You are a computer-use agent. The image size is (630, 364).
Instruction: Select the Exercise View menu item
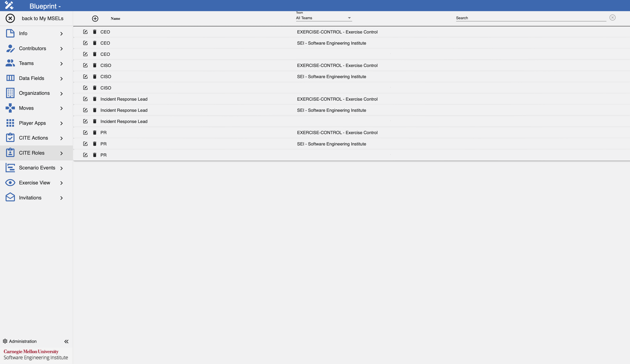click(x=34, y=182)
